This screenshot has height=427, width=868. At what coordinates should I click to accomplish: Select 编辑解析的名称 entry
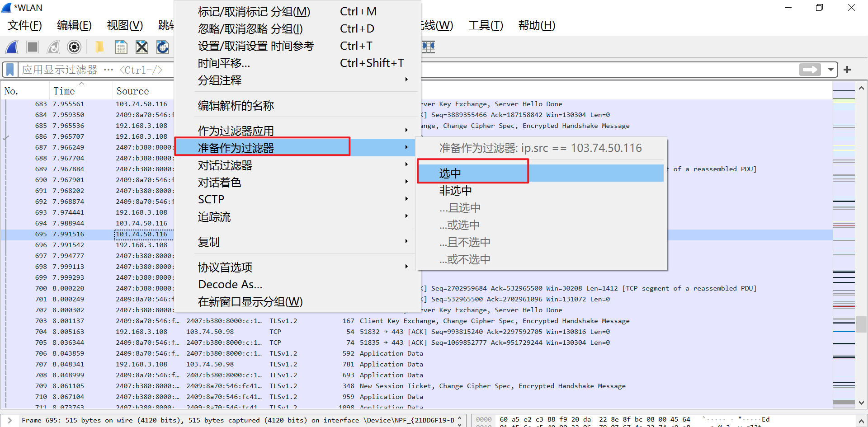coord(297,105)
